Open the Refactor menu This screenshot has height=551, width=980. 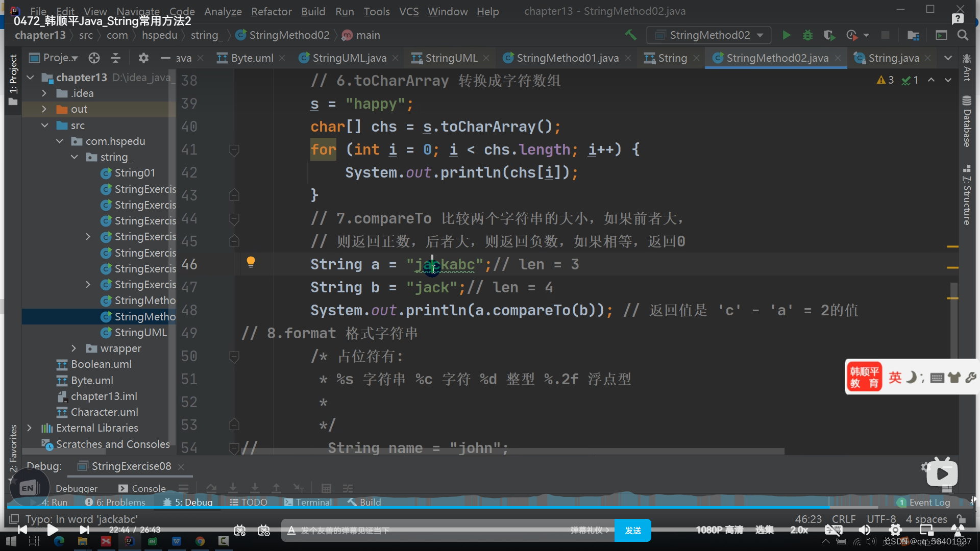point(271,11)
